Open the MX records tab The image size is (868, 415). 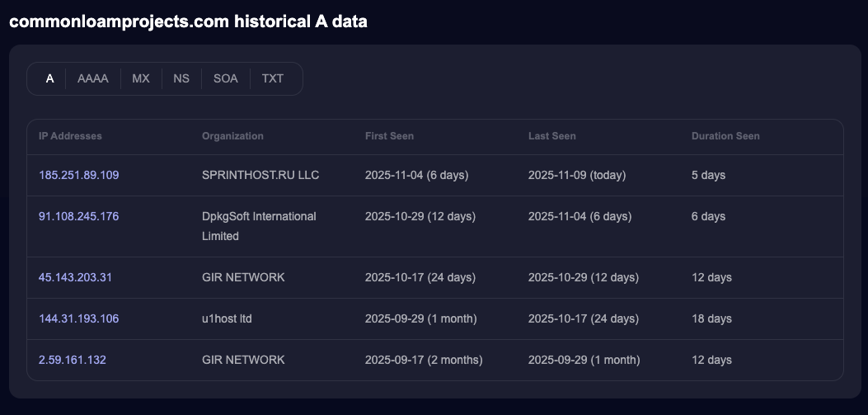[141, 79]
